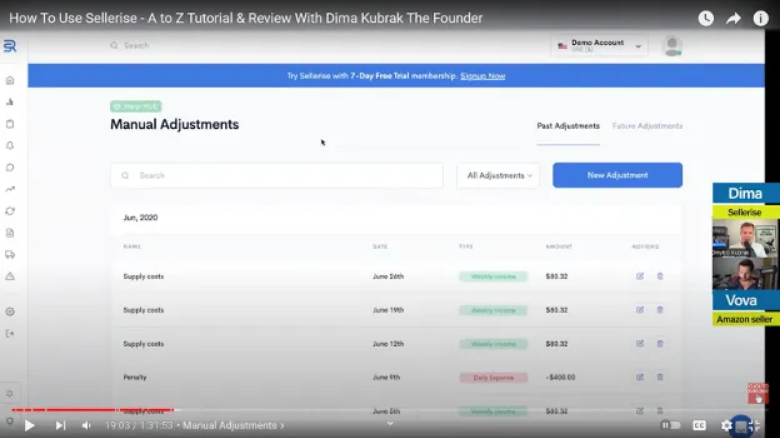Edit the June 26th Supply costs adjustment
The image size is (780, 438).
coord(640,276)
